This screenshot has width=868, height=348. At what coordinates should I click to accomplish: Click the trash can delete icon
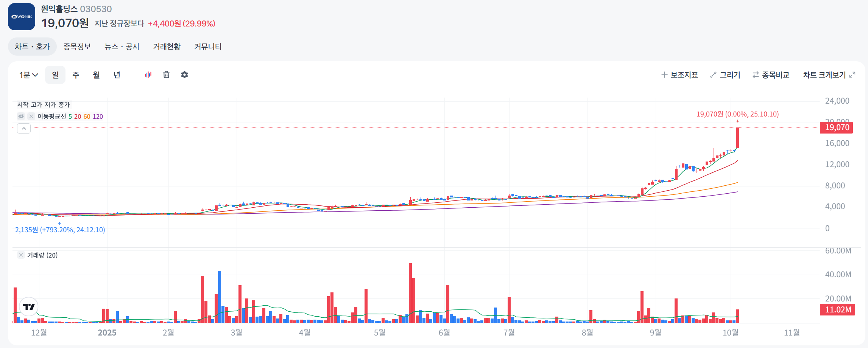166,75
